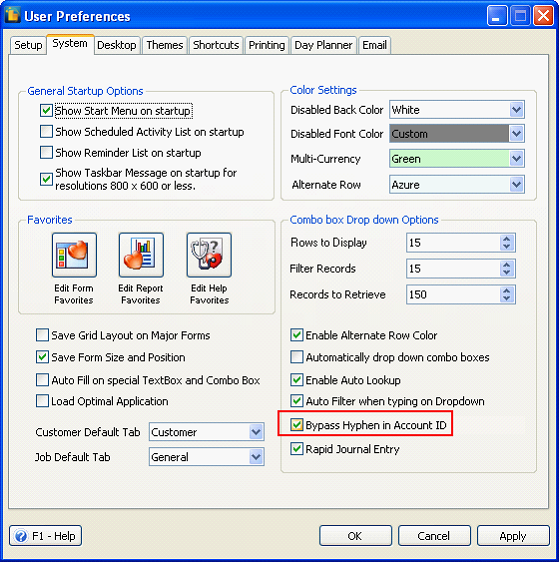
Task: Click the Records to Retrieve value field
Action: point(454,294)
